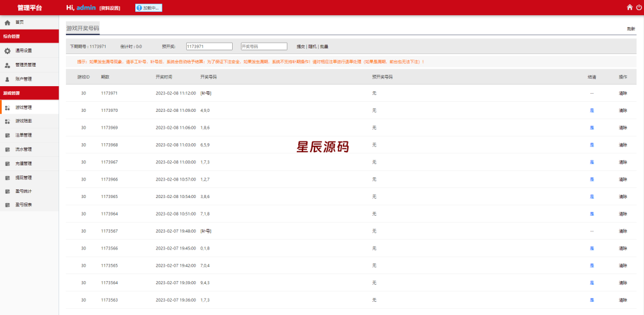This screenshot has width=644, height=315.
Task: Click the red 综合管理 section header
Action: [29, 36]
